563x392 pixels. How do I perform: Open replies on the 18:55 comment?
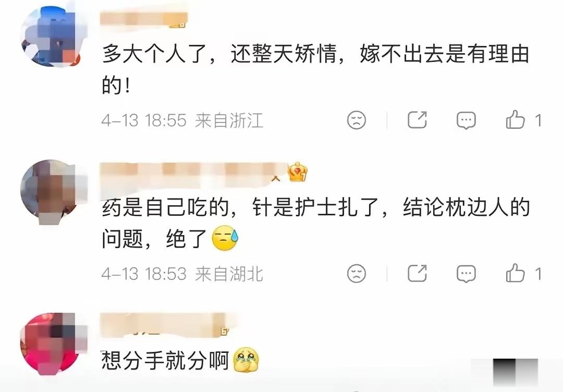click(466, 120)
